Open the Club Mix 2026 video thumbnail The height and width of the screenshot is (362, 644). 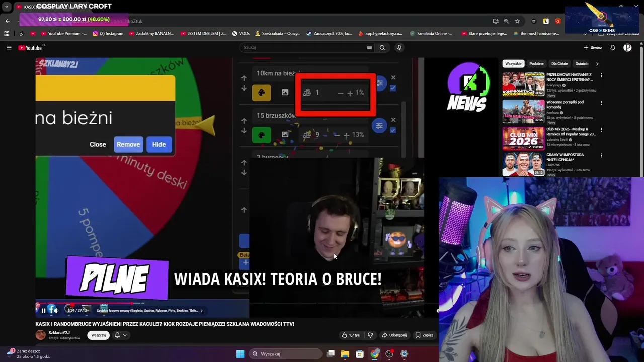523,138
